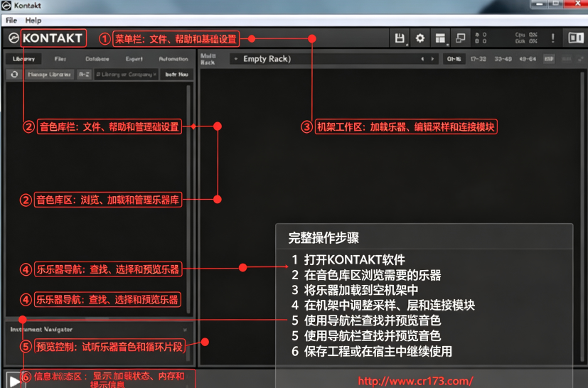Click the Manage Libraries button

49,74
